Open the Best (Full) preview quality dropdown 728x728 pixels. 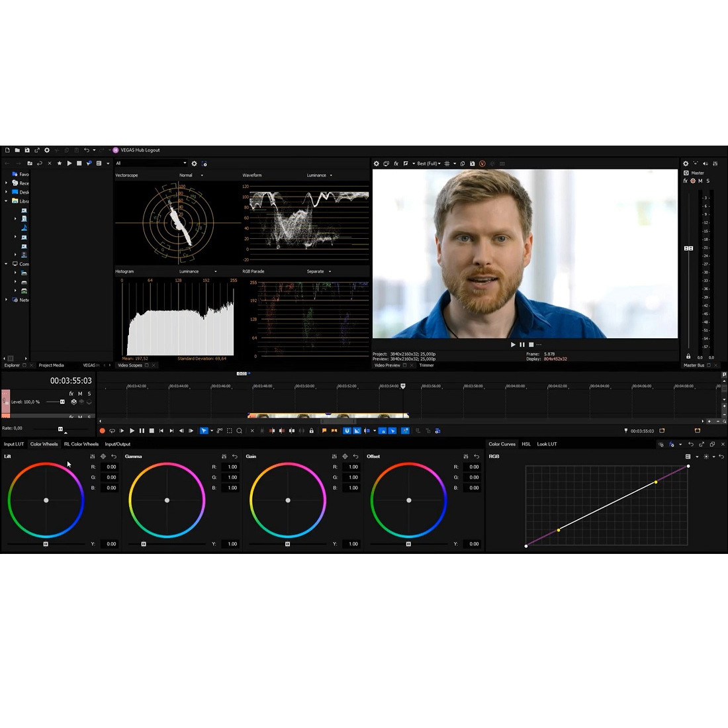(427, 163)
